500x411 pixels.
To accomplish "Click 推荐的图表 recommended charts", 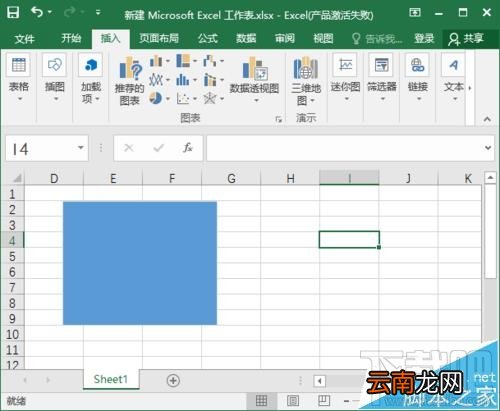I will pyautogui.click(x=130, y=81).
